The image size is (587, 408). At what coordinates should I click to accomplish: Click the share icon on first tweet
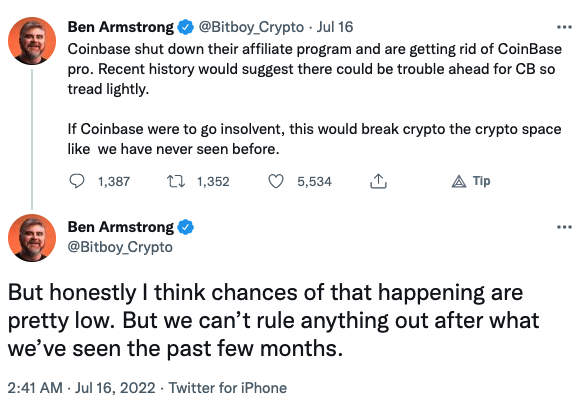(378, 181)
